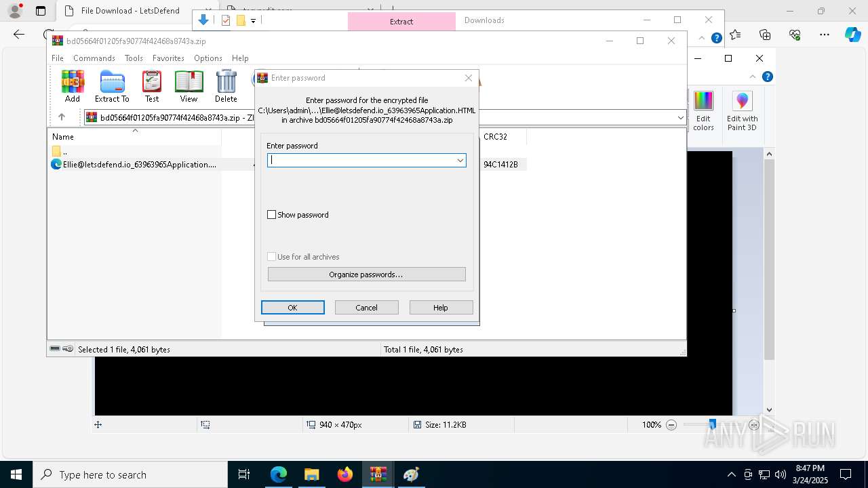868x488 pixels.
Task: Click Paint's blue help question mark
Action: coord(768,77)
